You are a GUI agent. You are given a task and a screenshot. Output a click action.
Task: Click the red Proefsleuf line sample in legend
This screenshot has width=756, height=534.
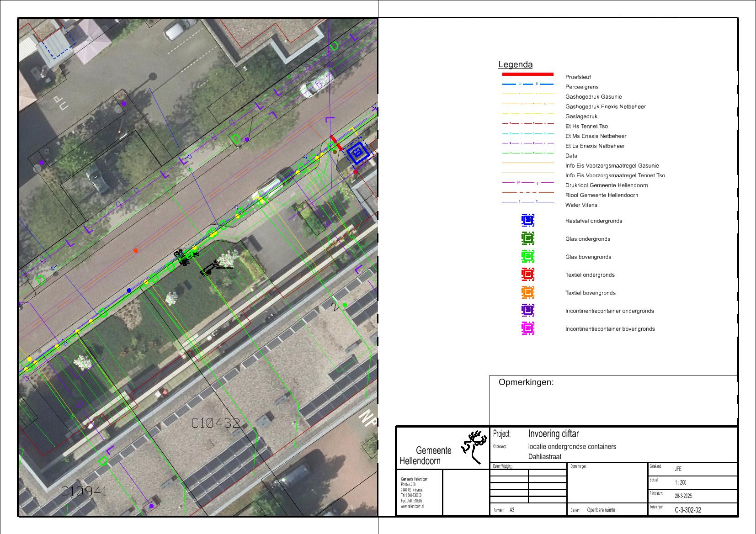[527, 74]
